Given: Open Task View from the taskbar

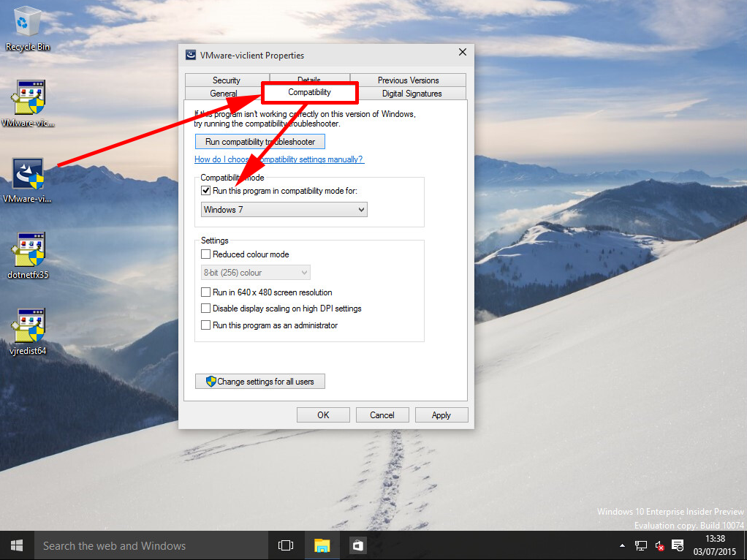Looking at the screenshot, I should pyautogui.click(x=286, y=545).
